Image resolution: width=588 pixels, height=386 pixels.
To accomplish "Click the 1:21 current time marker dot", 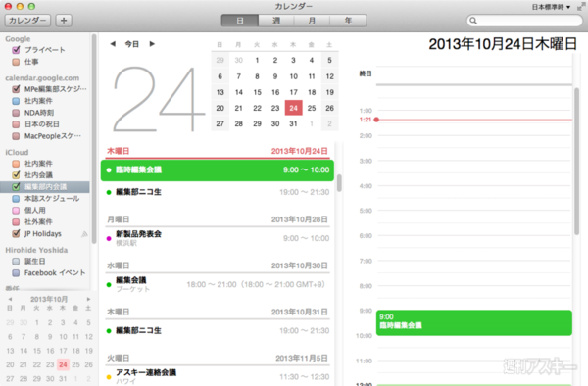I will pos(376,120).
